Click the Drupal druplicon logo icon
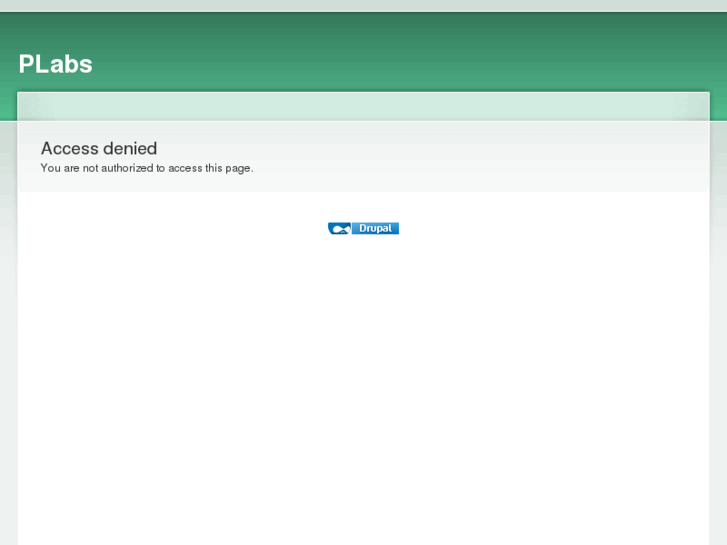The height and width of the screenshot is (545, 727). (x=339, y=228)
